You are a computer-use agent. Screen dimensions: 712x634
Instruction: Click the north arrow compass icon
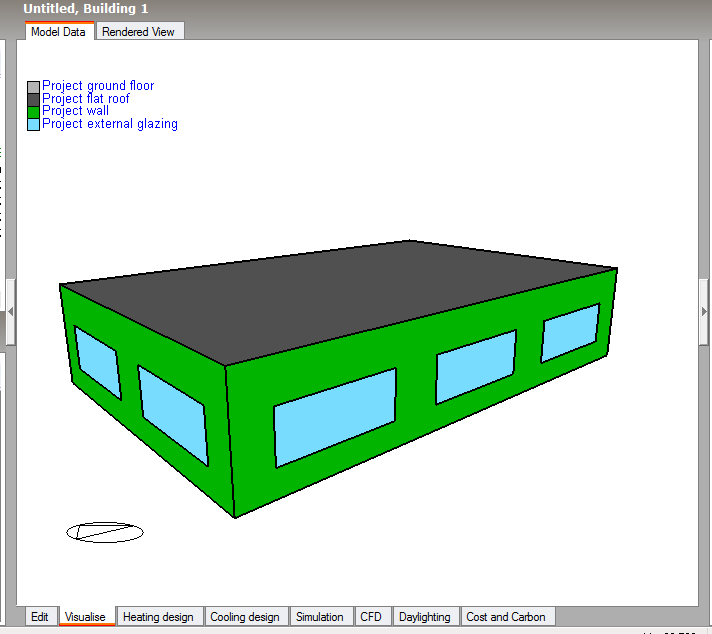pos(105,532)
